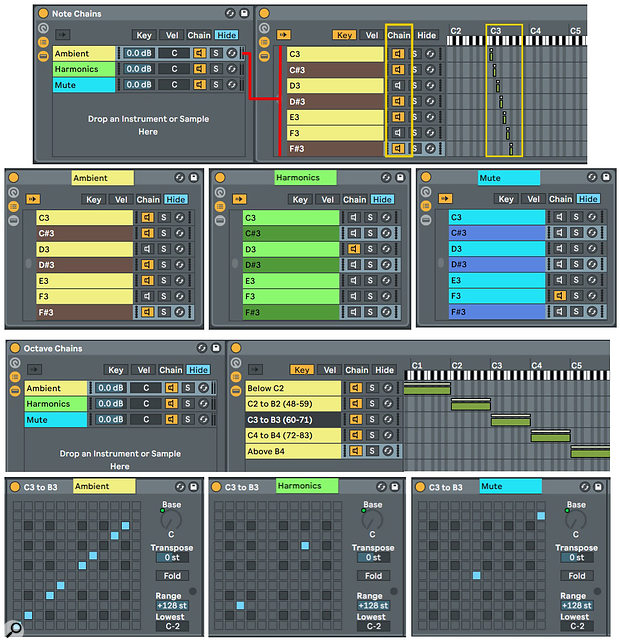Select the F#3 chain in Ambient rack

pos(85,312)
